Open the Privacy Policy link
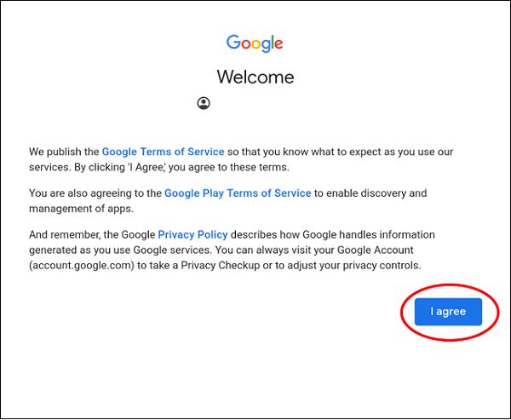Viewport: 511px width, 420px height. tap(192, 234)
